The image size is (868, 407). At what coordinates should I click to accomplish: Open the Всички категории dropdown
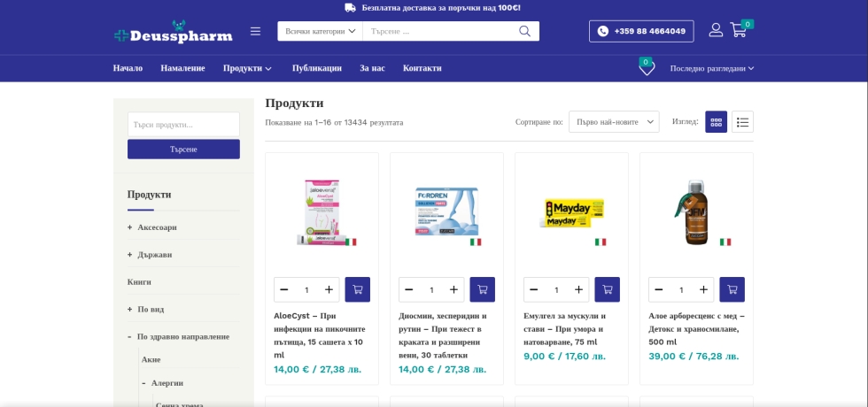(x=320, y=31)
